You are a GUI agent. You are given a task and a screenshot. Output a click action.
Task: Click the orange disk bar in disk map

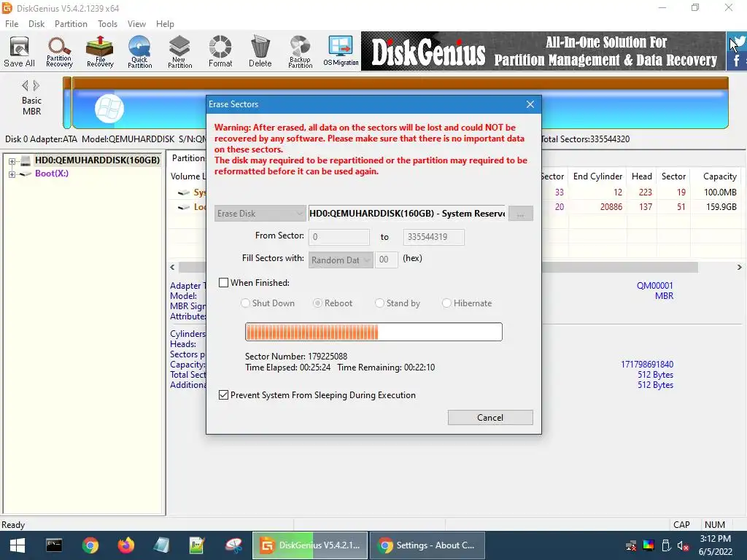pos(400,83)
